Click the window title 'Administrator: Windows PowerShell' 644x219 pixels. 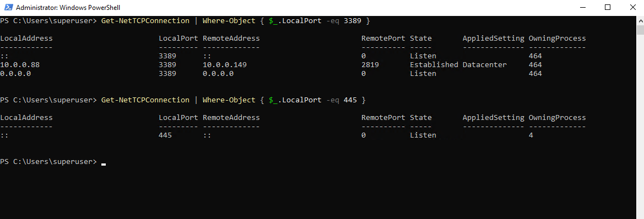pos(68,7)
